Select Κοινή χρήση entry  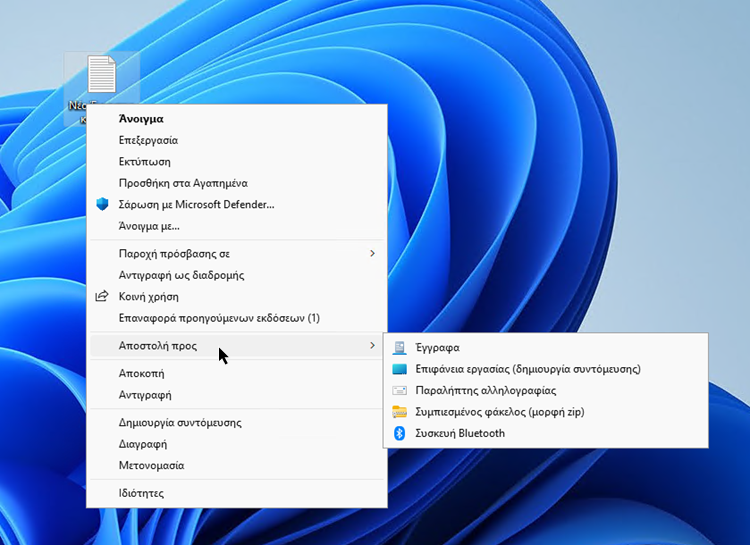click(237, 296)
